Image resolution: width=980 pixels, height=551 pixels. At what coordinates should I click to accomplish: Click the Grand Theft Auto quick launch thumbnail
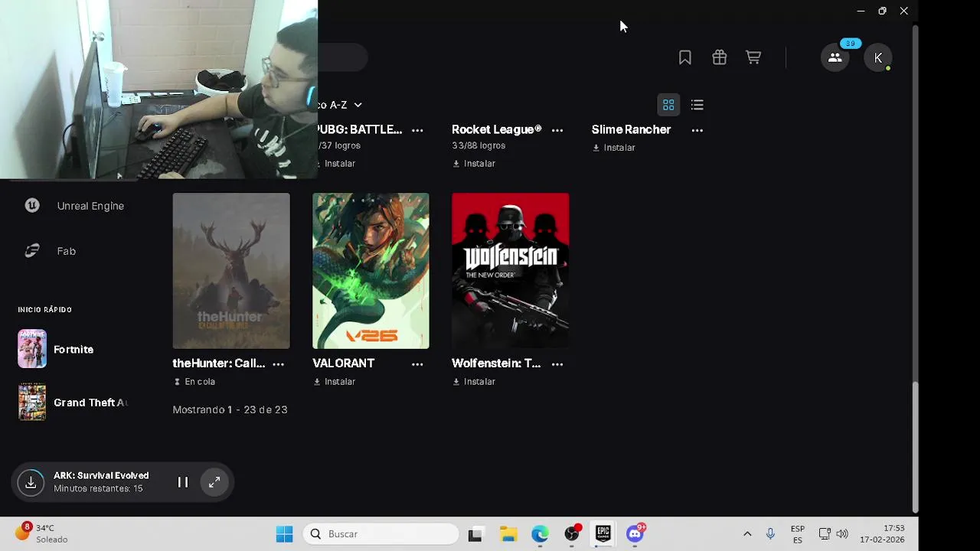point(32,402)
